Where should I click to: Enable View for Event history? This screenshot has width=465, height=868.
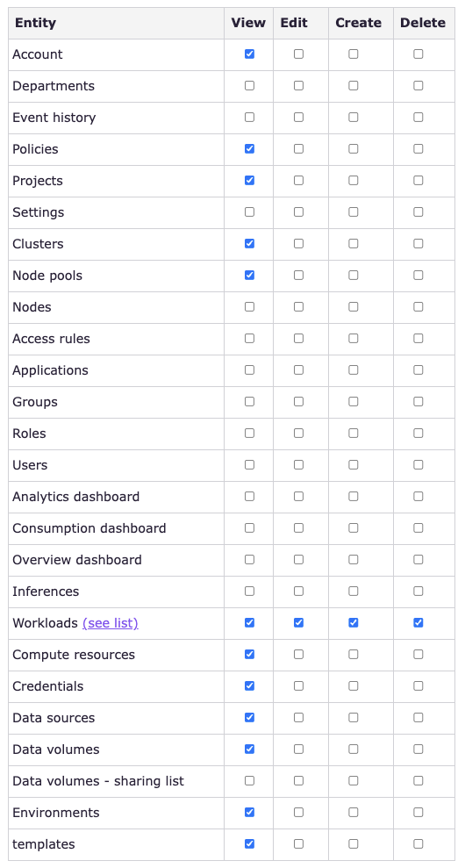click(x=250, y=118)
